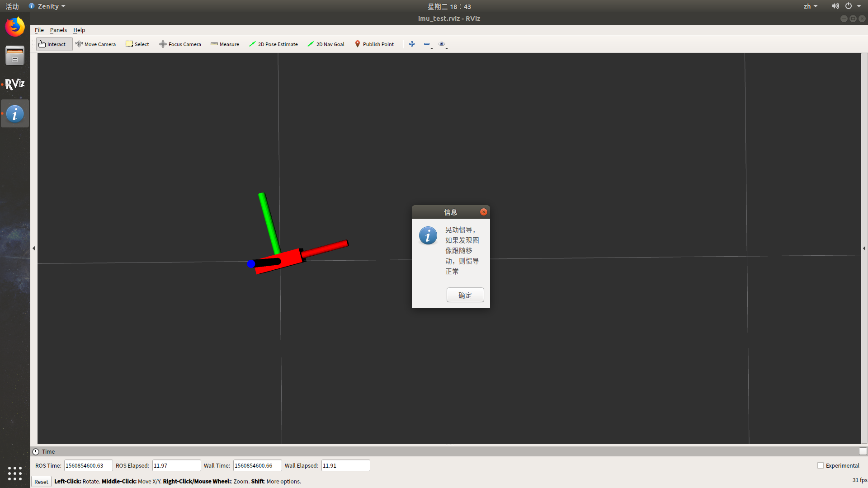Pick the 2D Nav Goal tool

(326, 44)
